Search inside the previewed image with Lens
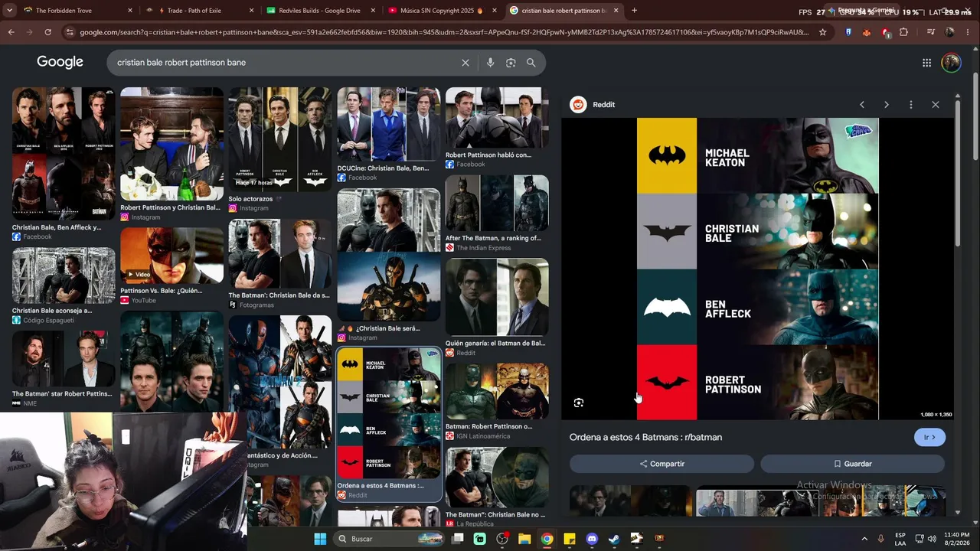Image resolution: width=980 pixels, height=551 pixels. pyautogui.click(x=579, y=403)
